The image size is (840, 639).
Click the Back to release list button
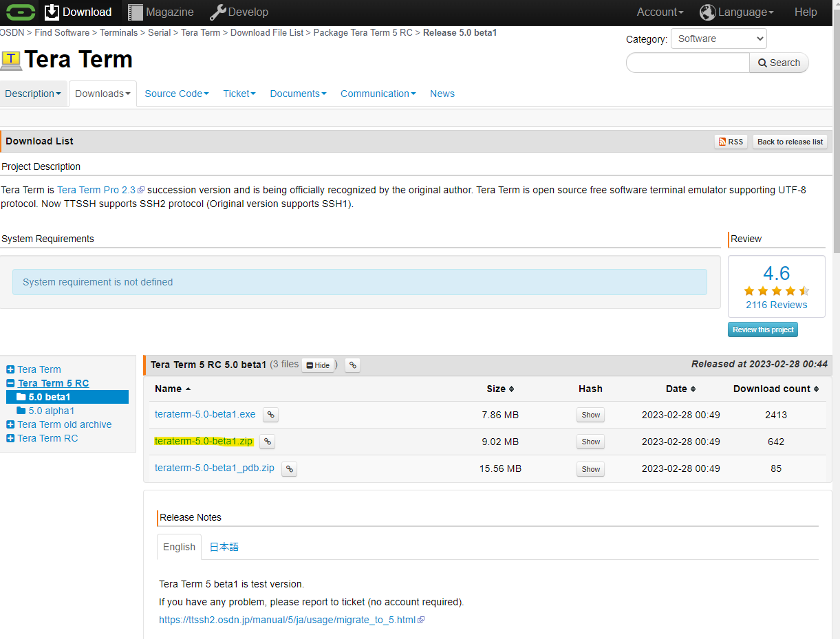point(790,142)
